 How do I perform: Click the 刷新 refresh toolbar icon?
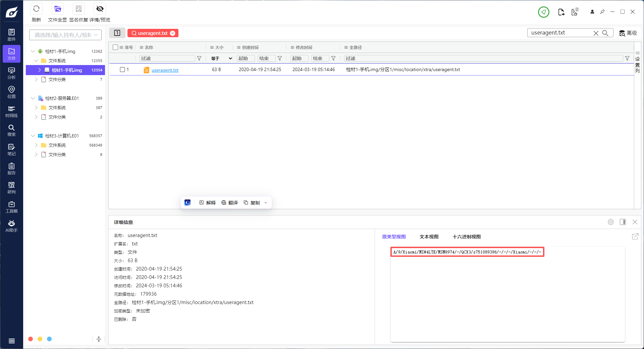pos(36,9)
